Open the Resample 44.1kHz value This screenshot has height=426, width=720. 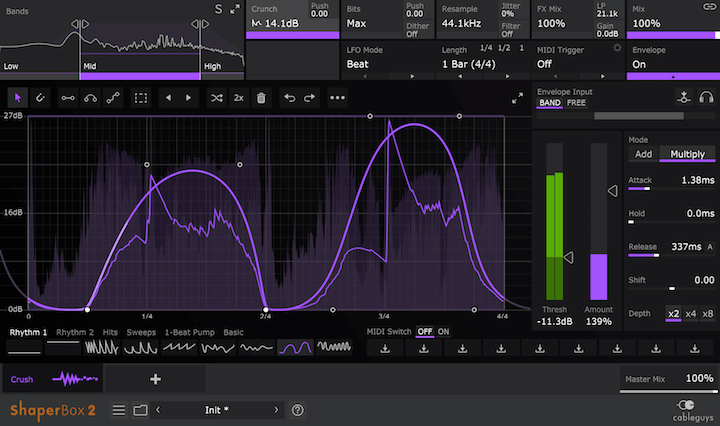(461, 23)
